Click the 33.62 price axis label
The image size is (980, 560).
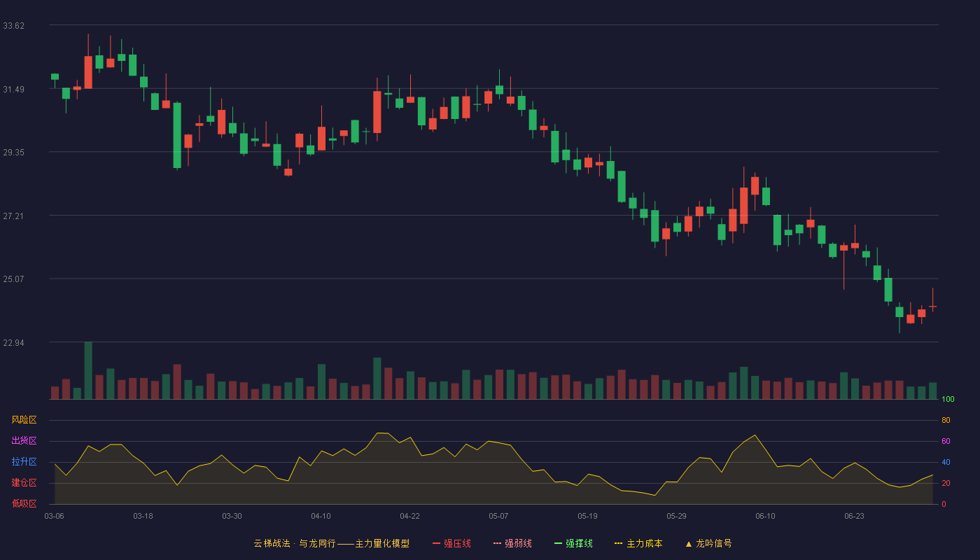pyautogui.click(x=13, y=26)
